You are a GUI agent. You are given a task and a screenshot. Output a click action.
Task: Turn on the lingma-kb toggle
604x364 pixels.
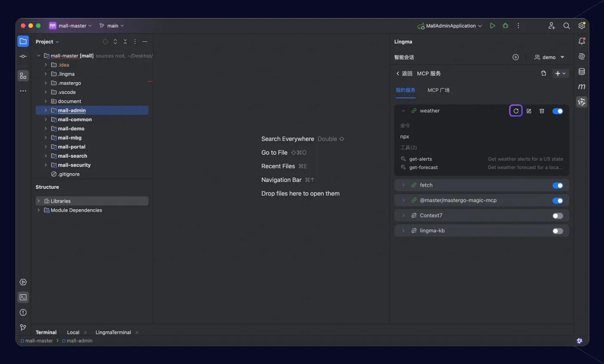pos(558,231)
